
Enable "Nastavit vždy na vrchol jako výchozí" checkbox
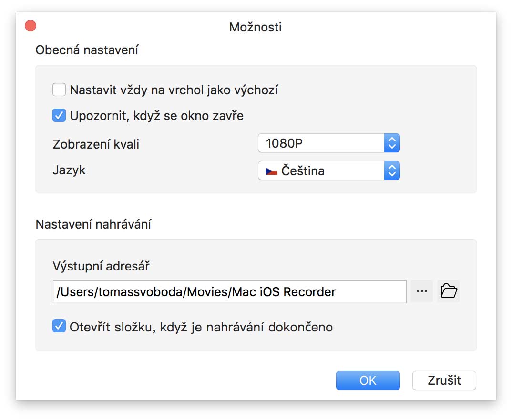click(59, 90)
